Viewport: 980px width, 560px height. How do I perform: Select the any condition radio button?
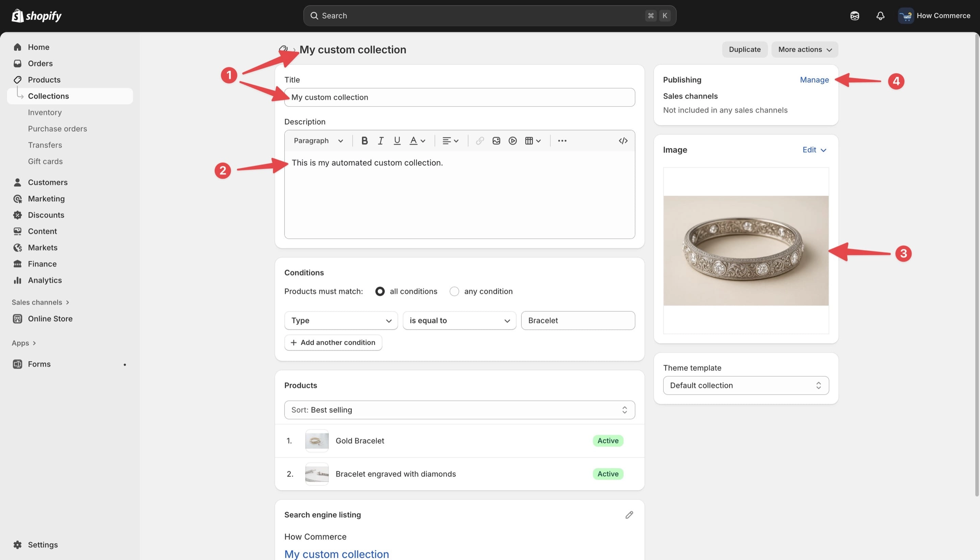point(454,291)
